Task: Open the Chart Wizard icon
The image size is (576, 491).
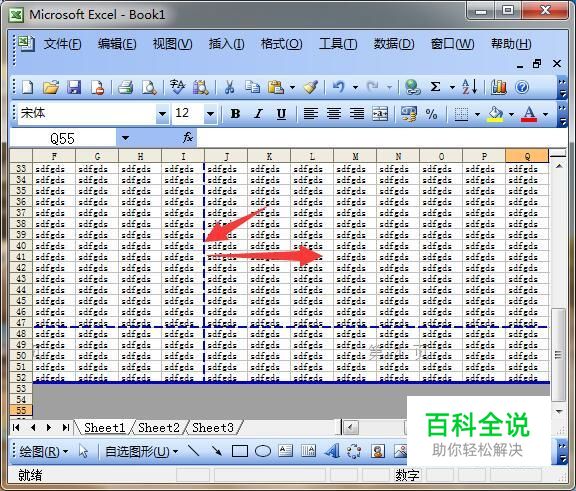Action: point(498,87)
